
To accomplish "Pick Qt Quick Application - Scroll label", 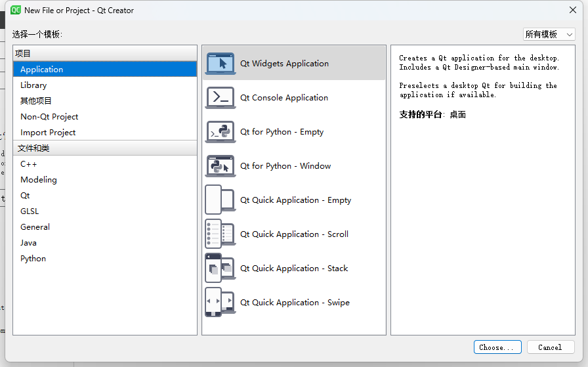I will 294,234.
